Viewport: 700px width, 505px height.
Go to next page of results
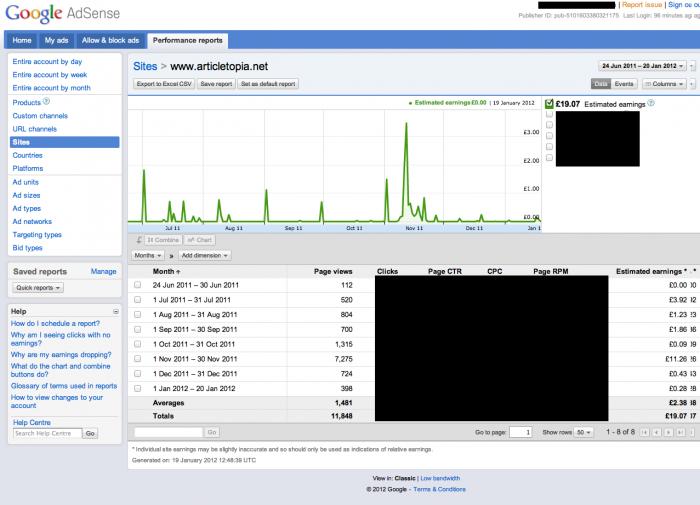tap(668, 432)
